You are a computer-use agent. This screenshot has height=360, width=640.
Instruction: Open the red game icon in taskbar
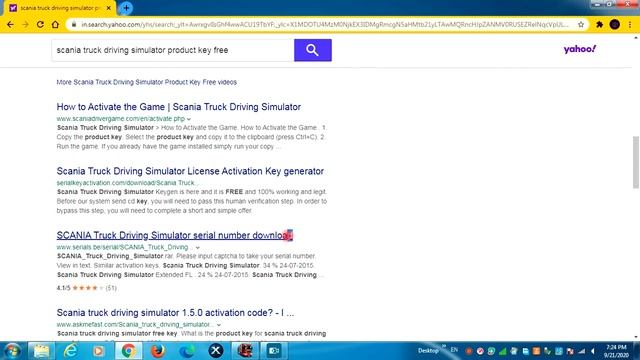[x=245, y=351]
